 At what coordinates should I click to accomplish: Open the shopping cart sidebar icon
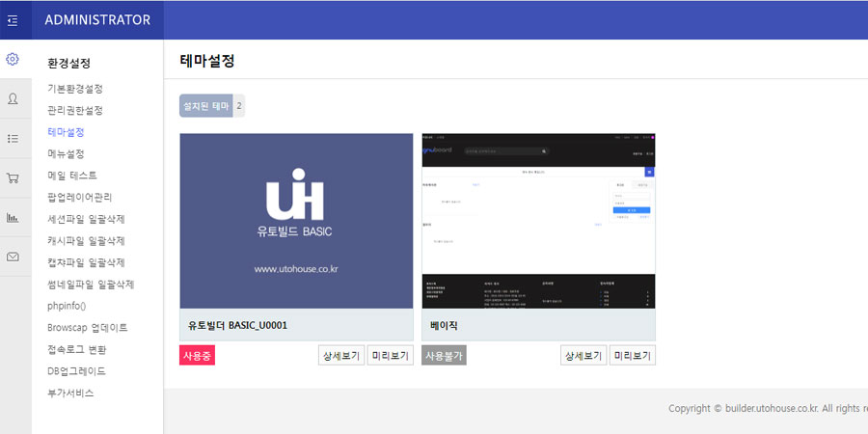pyautogui.click(x=13, y=178)
